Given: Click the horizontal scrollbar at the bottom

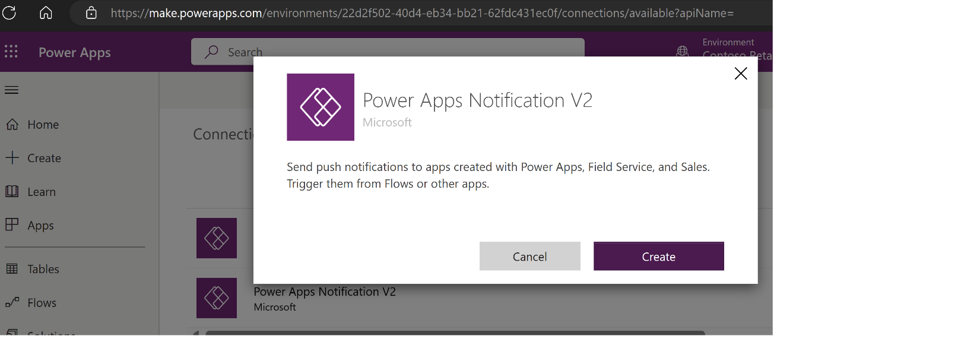Looking at the screenshot, I should click(x=455, y=333).
